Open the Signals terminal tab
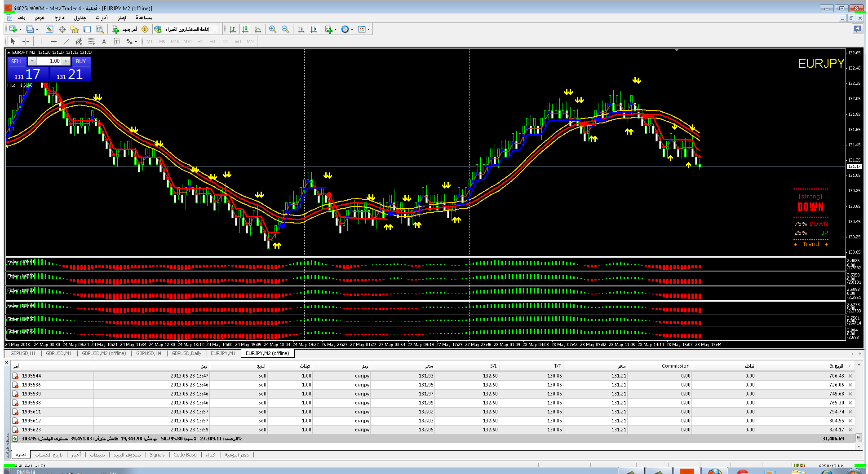Viewport: 868px width, 474px height. point(157,455)
